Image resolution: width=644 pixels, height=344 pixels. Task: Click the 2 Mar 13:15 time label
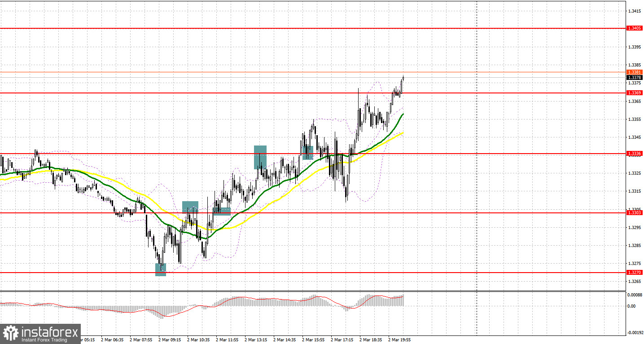[256, 340]
